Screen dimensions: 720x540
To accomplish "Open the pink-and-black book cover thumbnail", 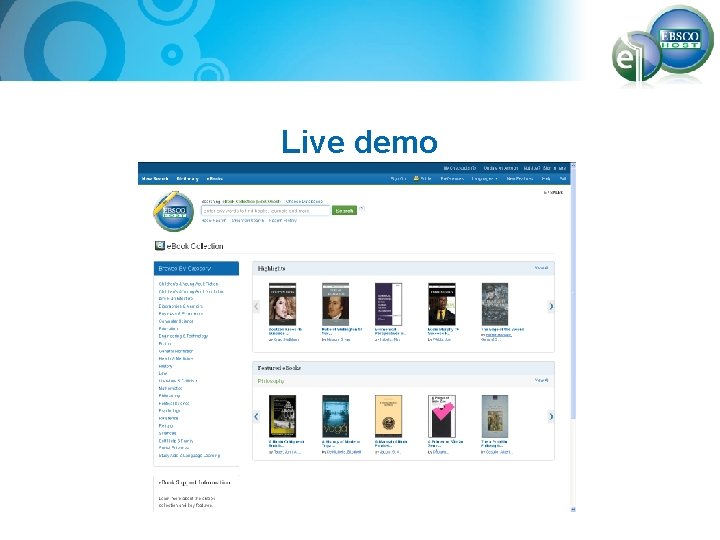I will click(442, 416).
